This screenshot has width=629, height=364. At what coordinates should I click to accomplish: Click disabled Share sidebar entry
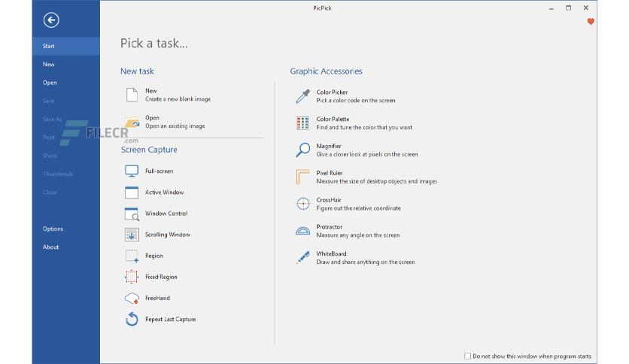tap(50, 156)
